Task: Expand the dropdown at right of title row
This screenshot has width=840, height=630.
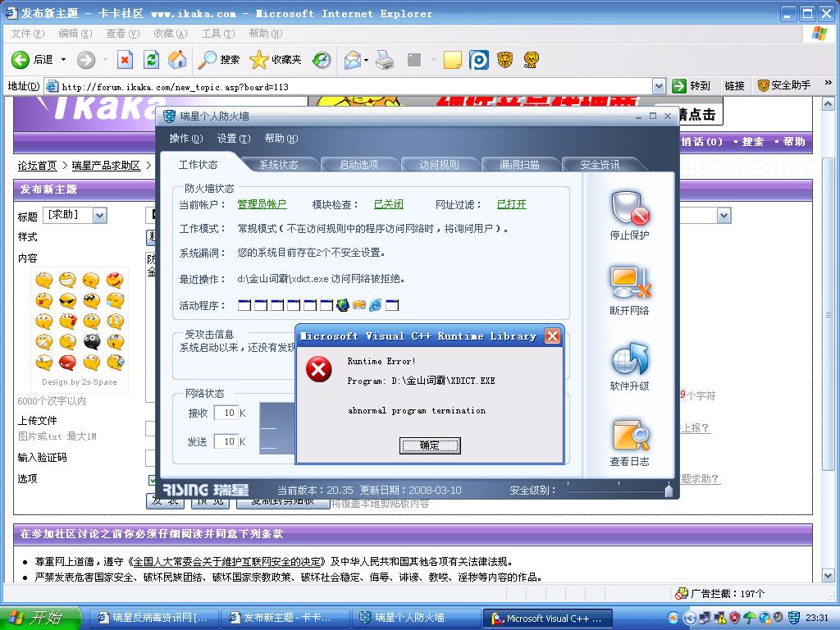Action: [x=724, y=216]
